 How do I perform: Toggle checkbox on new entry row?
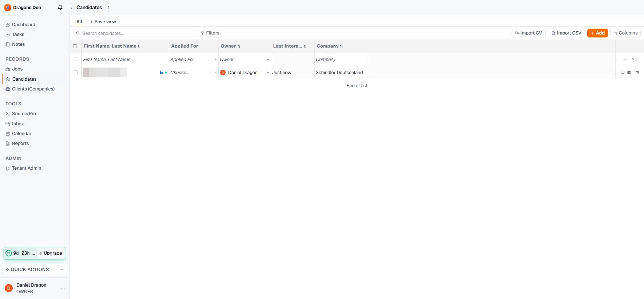pyautogui.click(x=76, y=59)
